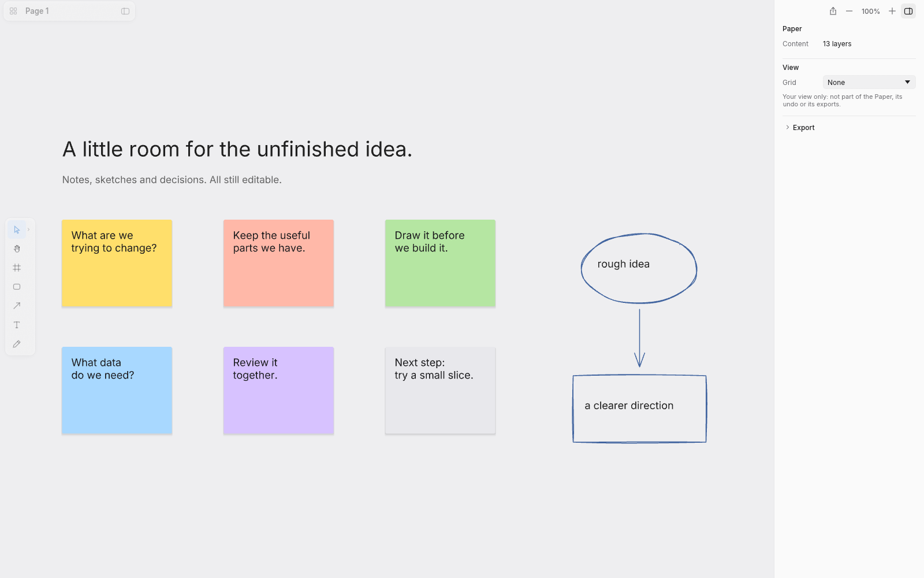The image size is (924, 578).
Task: Select the arrow pointer tool
Action: click(x=17, y=230)
